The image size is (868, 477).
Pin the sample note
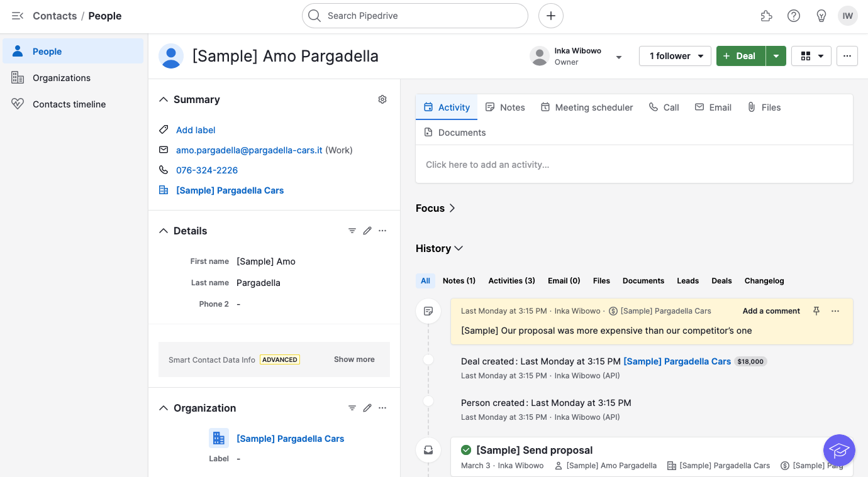[x=816, y=311]
